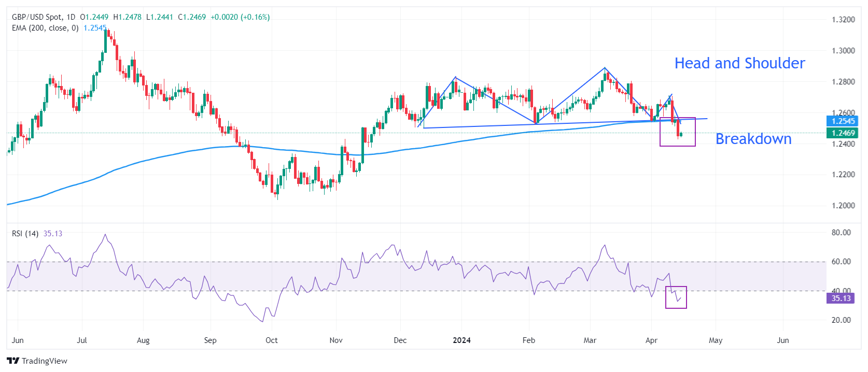Click the blue 1.2545 EMA price tag
Image resolution: width=868 pixels, height=372 pixels.
pyautogui.click(x=843, y=121)
